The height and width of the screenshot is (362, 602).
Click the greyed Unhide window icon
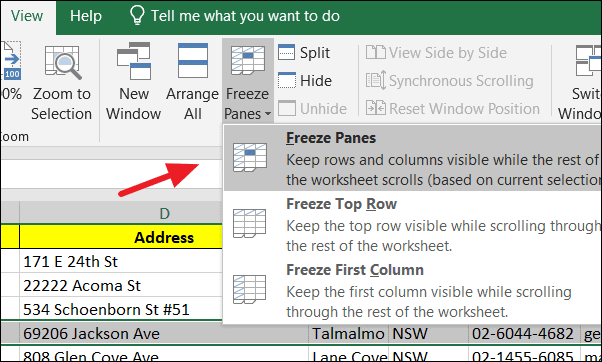pos(287,108)
